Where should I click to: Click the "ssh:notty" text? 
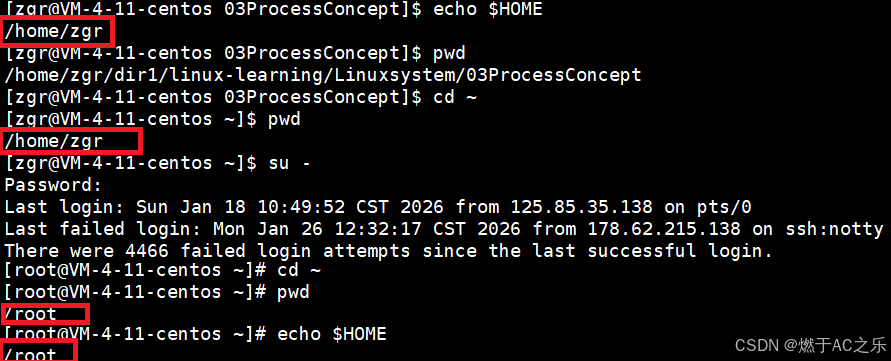[x=834, y=229]
